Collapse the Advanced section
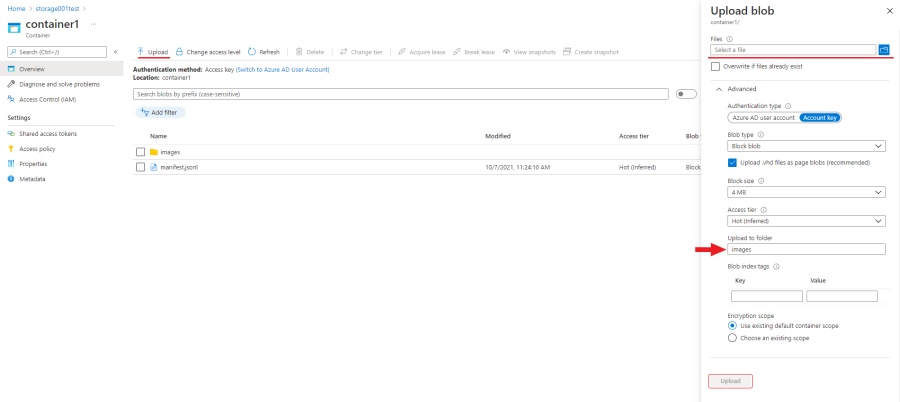This screenshot has width=900, height=402. pyautogui.click(x=719, y=89)
